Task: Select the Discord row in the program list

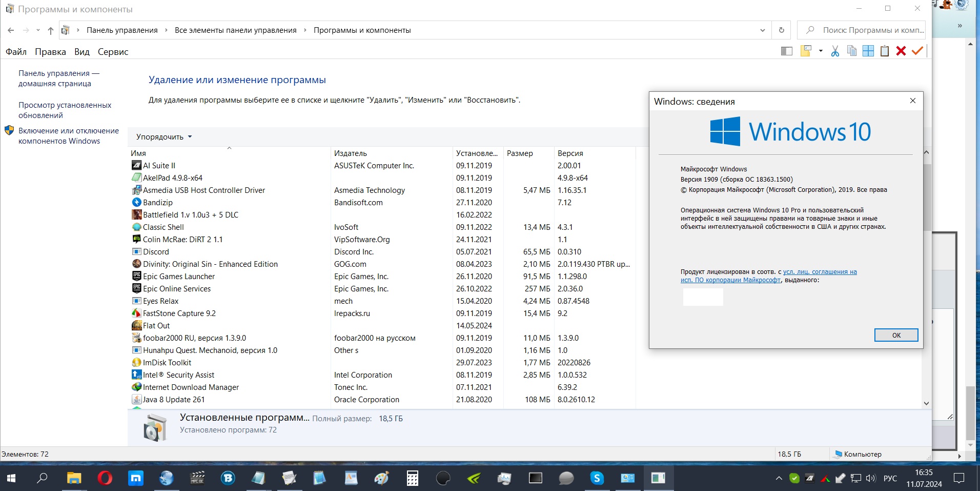Action: pos(381,252)
